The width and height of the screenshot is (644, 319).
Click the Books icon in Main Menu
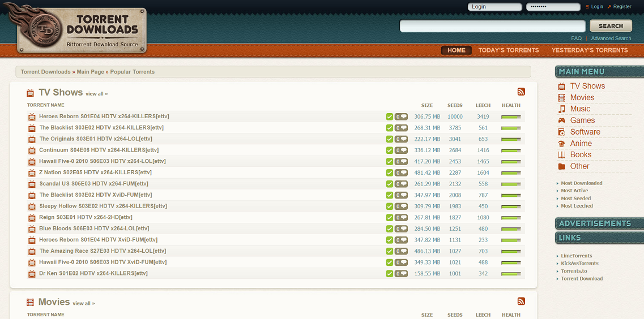pos(562,155)
